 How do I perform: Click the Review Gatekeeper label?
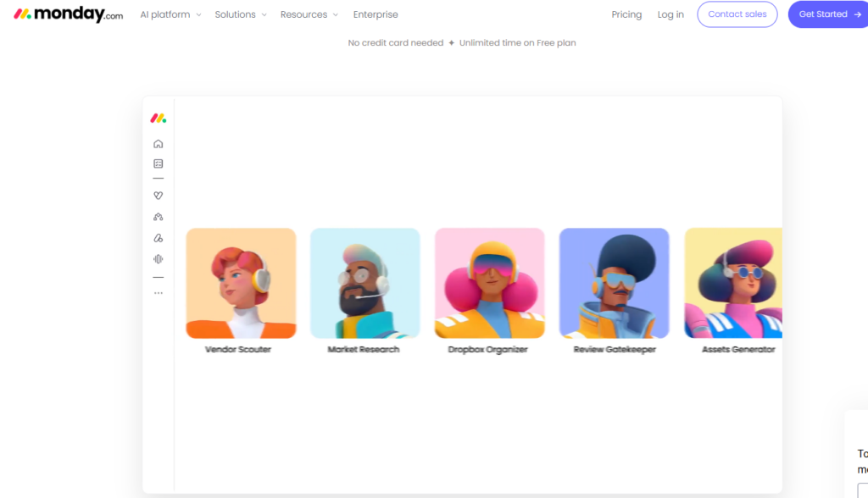tap(615, 349)
